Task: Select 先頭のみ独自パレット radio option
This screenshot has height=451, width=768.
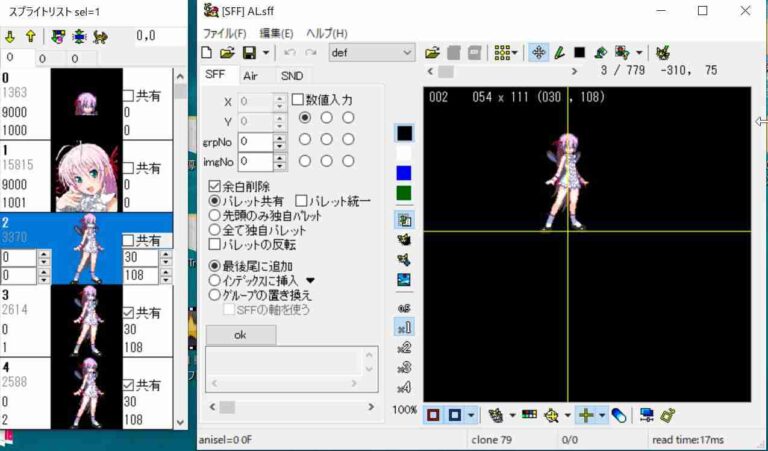Action: (x=214, y=215)
